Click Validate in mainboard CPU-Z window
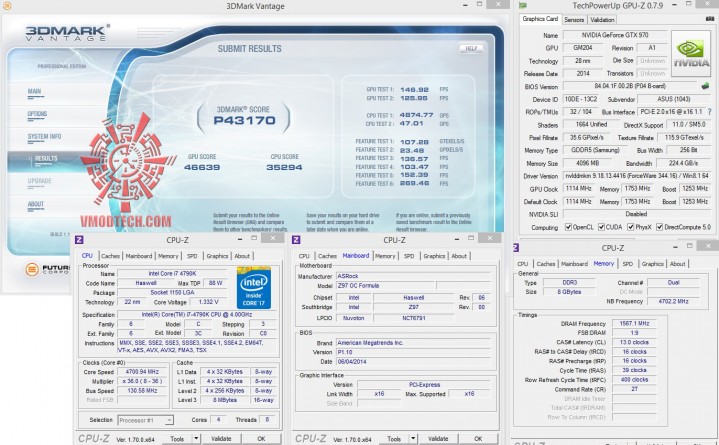Viewport: 719px width, 445px height. coord(438,439)
